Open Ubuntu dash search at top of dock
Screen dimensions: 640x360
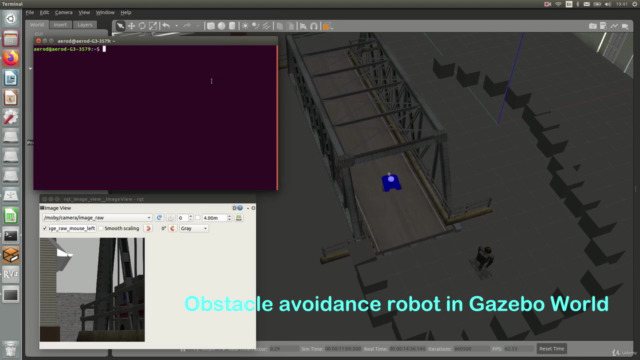click(11, 19)
